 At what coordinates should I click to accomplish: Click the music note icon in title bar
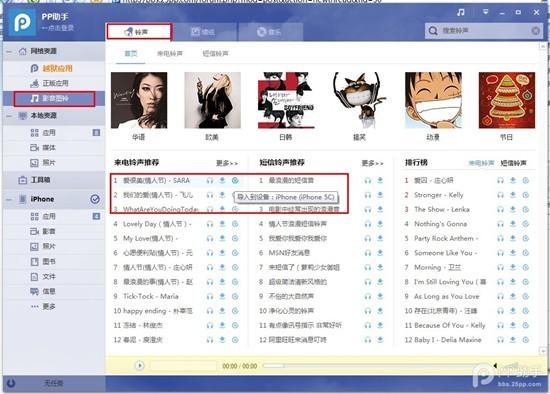(x=461, y=12)
